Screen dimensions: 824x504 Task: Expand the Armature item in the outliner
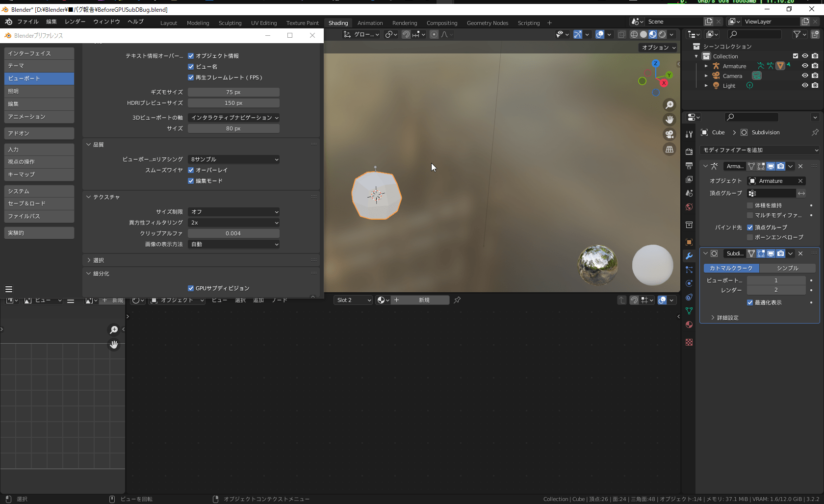pos(706,66)
